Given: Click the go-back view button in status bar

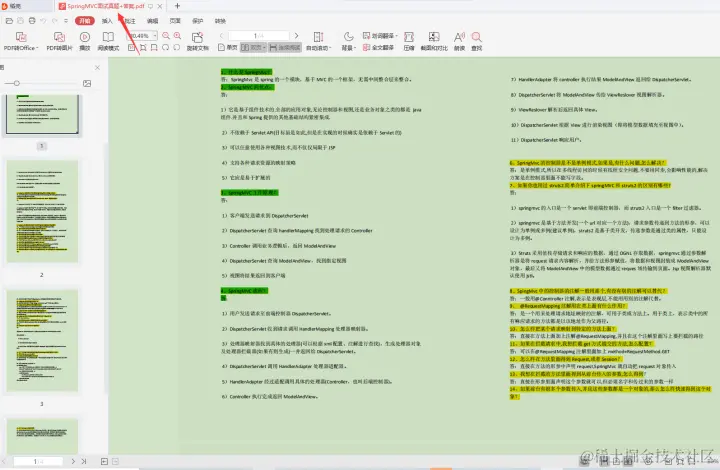Looking at the screenshot, I should pos(104,461).
